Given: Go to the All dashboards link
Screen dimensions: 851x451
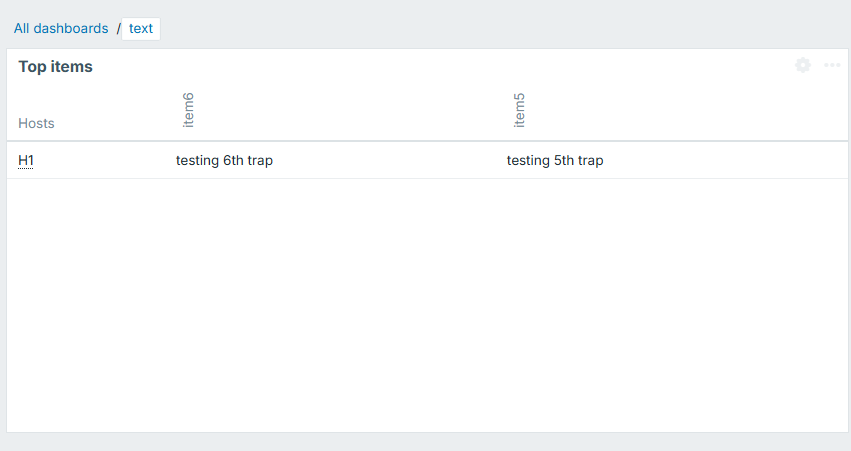Looking at the screenshot, I should pyautogui.click(x=61, y=28).
